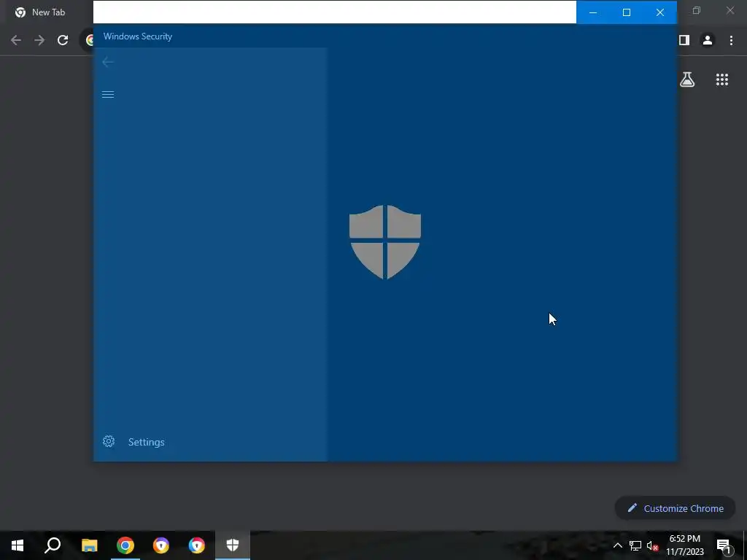Open the Windows Start menu
This screenshot has width=747, height=560.
(x=18, y=545)
